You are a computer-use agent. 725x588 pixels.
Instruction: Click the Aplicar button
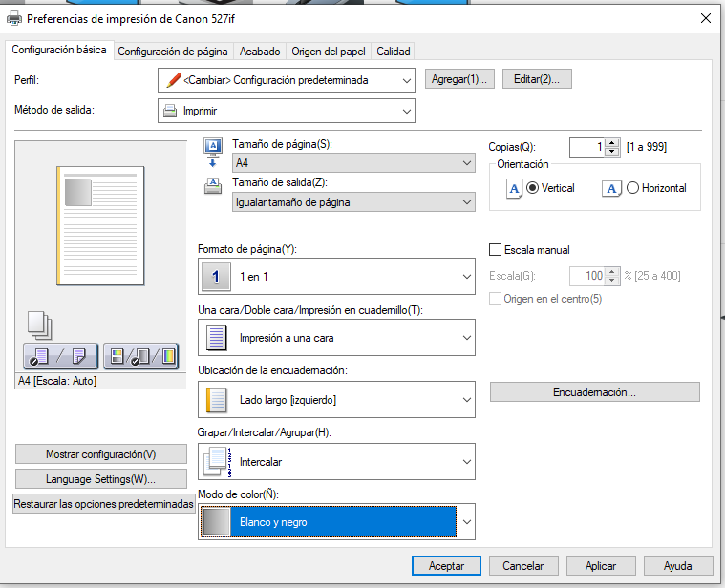pyautogui.click(x=601, y=566)
